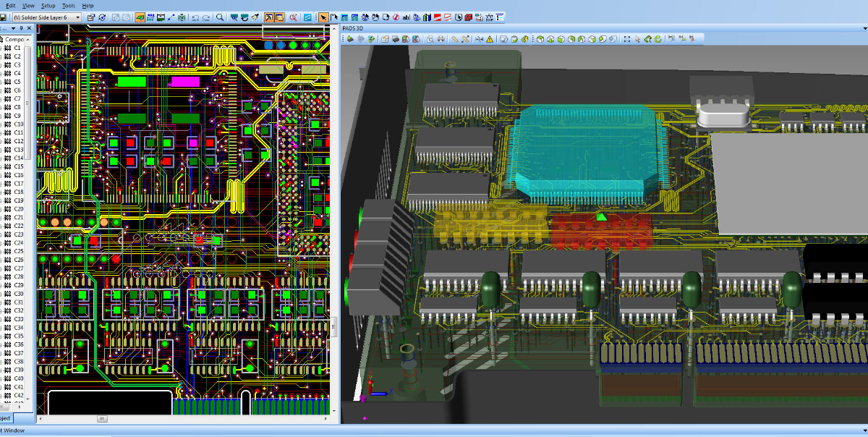Viewport: 868px width, 437px height.
Task: Open the Tools menu
Action: [68, 5]
